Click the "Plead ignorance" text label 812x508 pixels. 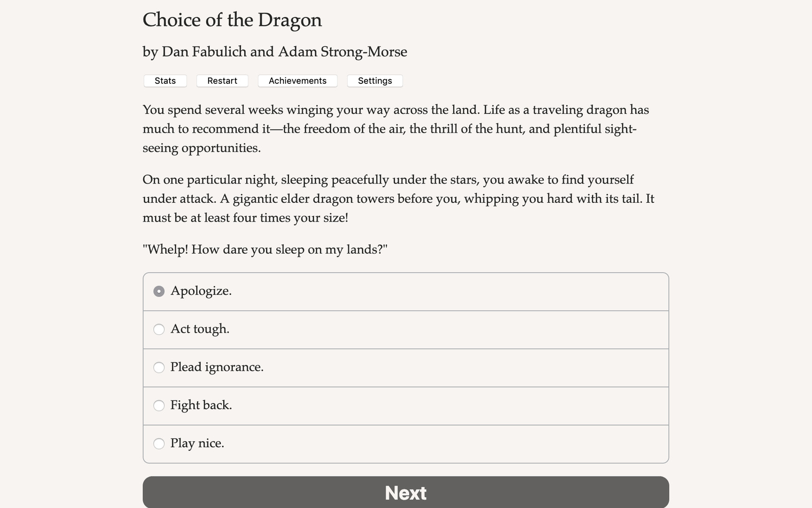coord(217,367)
